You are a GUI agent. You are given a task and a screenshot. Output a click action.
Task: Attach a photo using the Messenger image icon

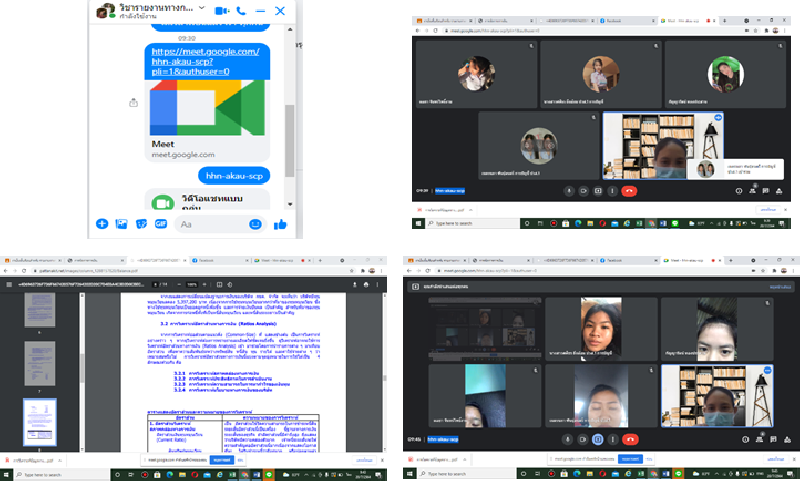[121, 224]
